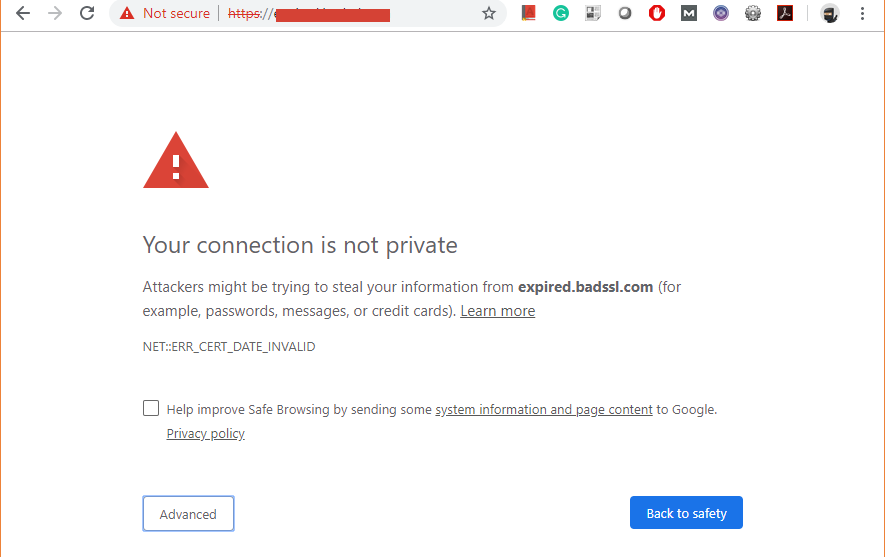Enable the Help improve Safe Browsing checkbox
The height and width of the screenshot is (557, 885).
click(151, 408)
